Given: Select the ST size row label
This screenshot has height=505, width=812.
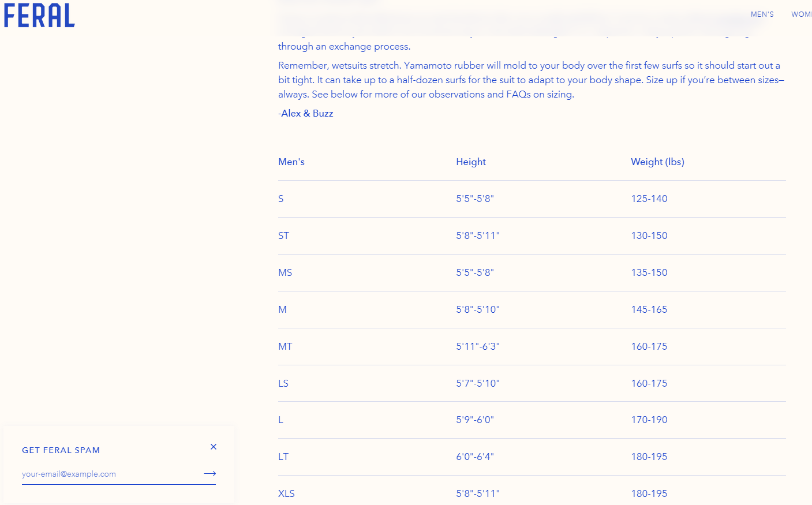Looking at the screenshot, I should point(283,235).
